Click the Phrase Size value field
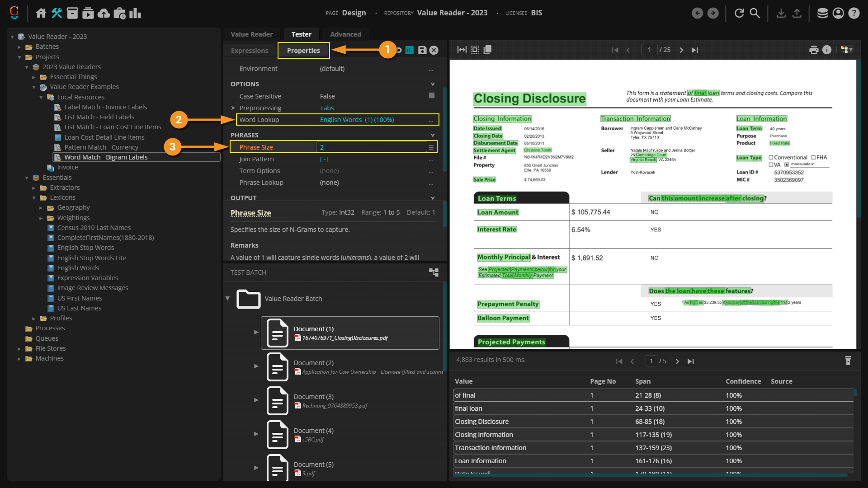This screenshot has width=868, height=488. pyautogui.click(x=371, y=147)
